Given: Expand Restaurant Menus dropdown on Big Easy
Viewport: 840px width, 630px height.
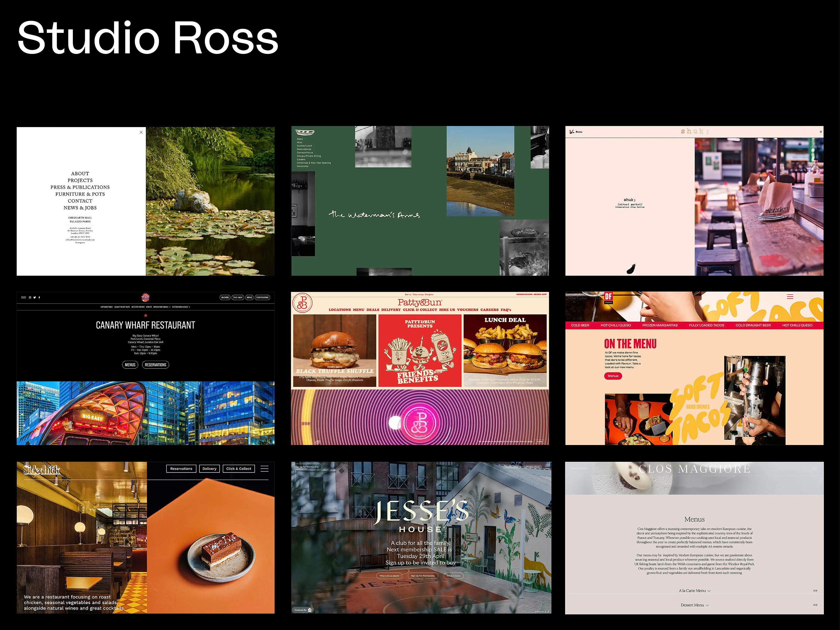Looking at the screenshot, I should coord(162,307).
